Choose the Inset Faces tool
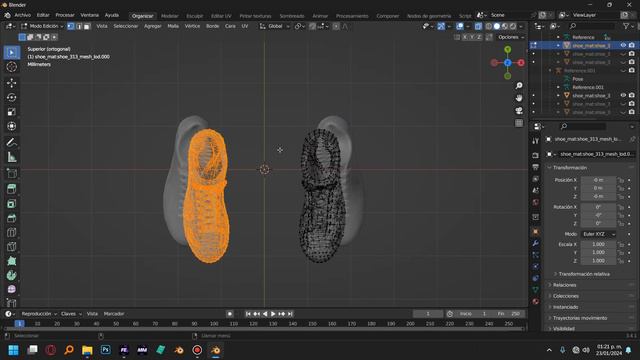 [x=11, y=204]
